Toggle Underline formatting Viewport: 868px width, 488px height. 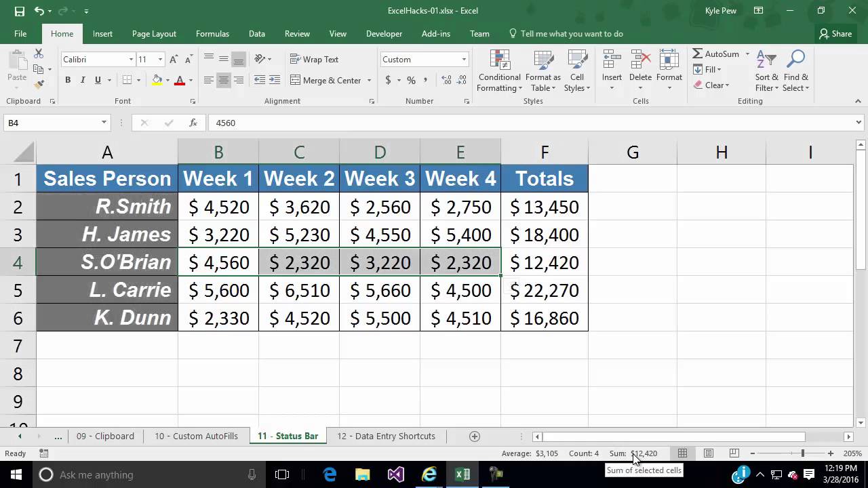pos(98,80)
